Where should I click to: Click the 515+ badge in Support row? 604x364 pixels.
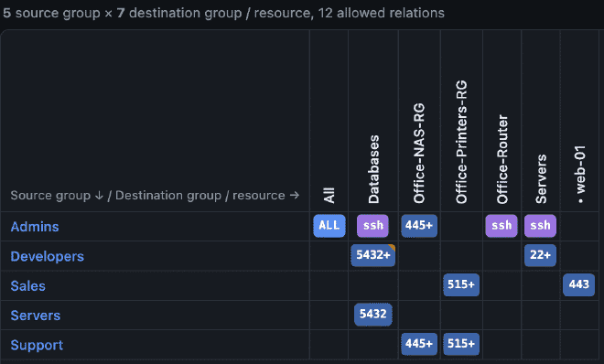click(461, 345)
